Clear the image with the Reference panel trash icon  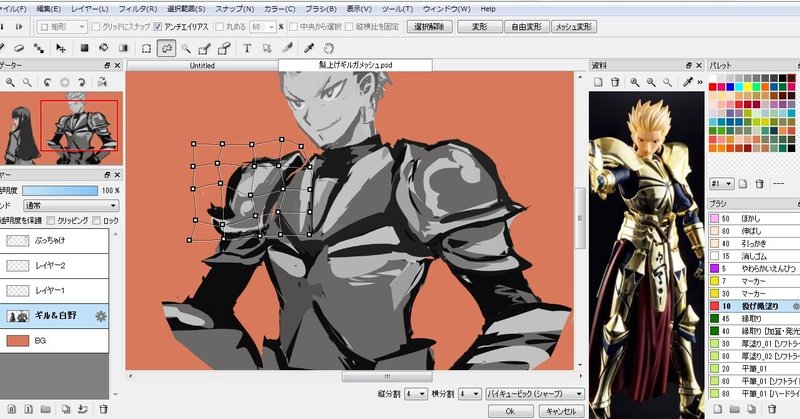point(615,82)
